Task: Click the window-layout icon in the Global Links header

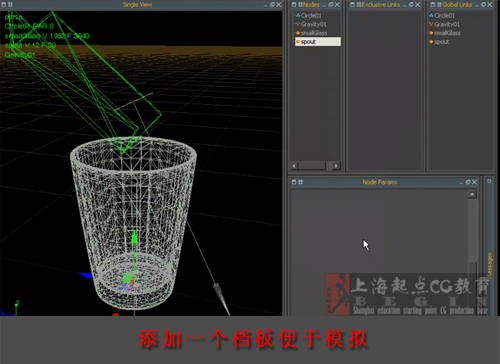Action: tap(433, 5)
